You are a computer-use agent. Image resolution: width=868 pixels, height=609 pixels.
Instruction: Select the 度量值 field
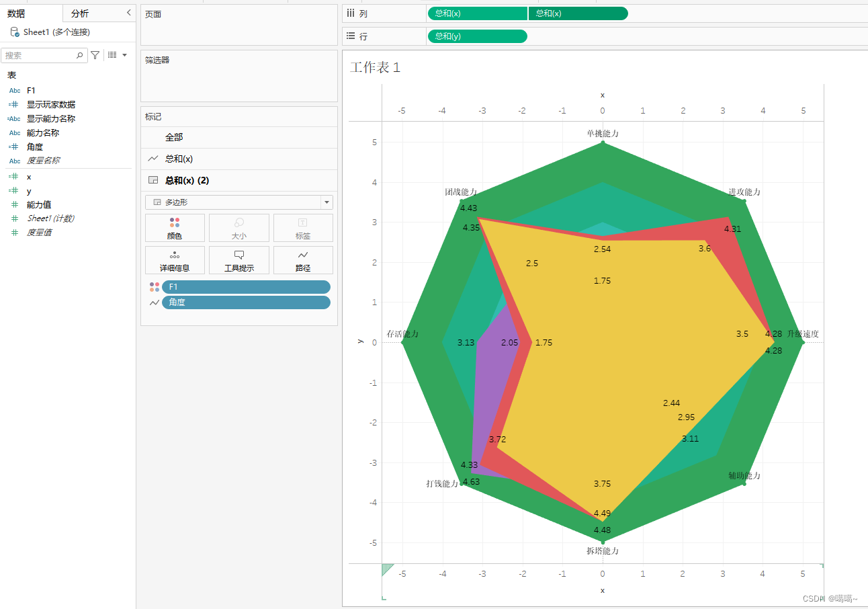[x=39, y=233]
